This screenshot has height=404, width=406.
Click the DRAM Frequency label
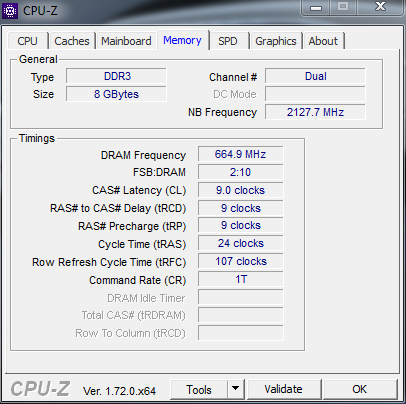pos(143,155)
